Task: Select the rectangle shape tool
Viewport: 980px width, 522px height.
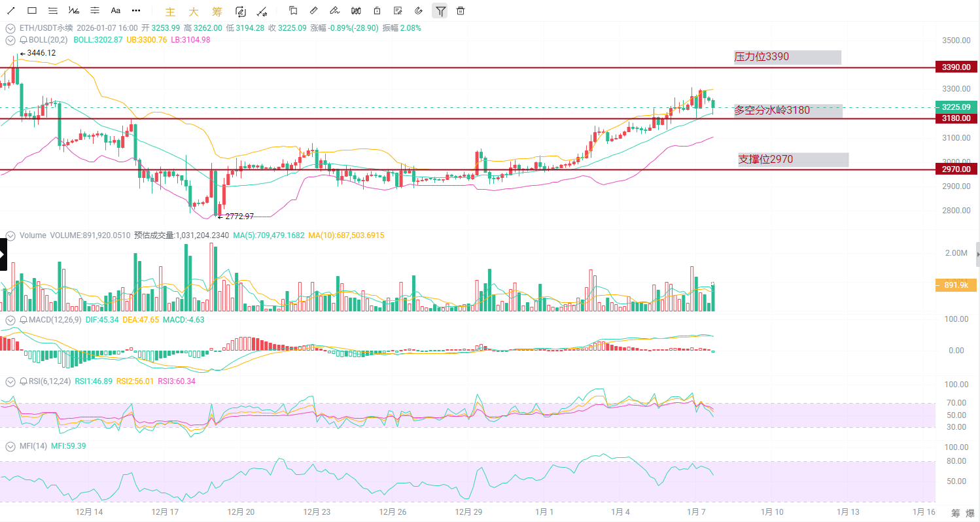Action: tap(32, 10)
